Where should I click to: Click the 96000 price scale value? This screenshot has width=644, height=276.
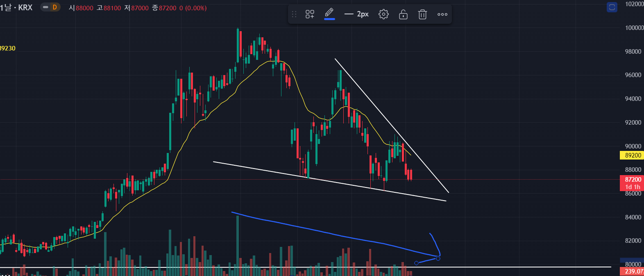click(633, 75)
